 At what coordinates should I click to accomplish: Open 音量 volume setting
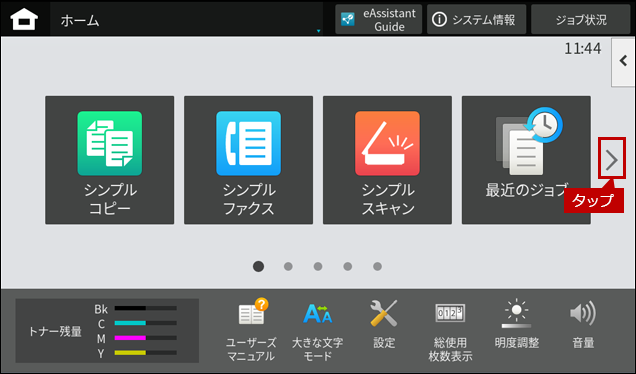(583, 325)
